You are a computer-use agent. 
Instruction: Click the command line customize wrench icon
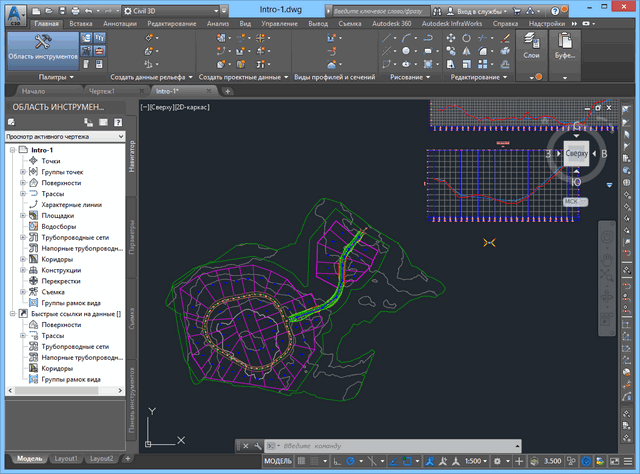(x=260, y=445)
